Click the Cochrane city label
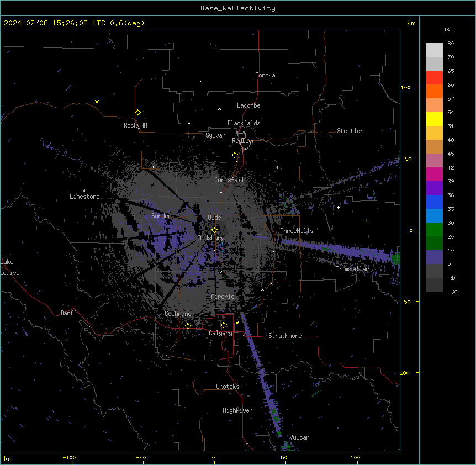476x465 pixels. coord(178,314)
